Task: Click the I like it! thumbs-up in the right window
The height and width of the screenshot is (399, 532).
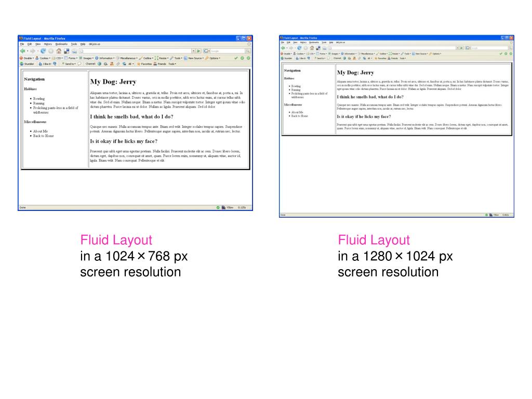Action: [x=301, y=58]
